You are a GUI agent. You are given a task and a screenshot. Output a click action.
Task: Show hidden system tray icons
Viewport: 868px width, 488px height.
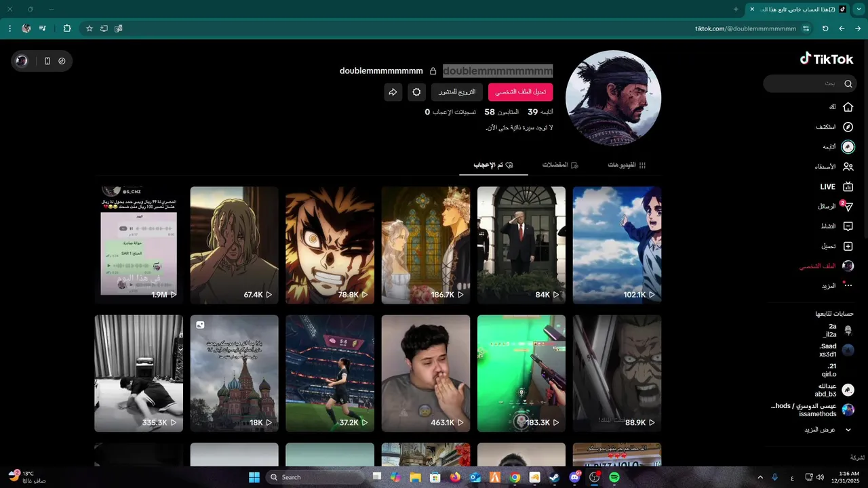(759, 477)
